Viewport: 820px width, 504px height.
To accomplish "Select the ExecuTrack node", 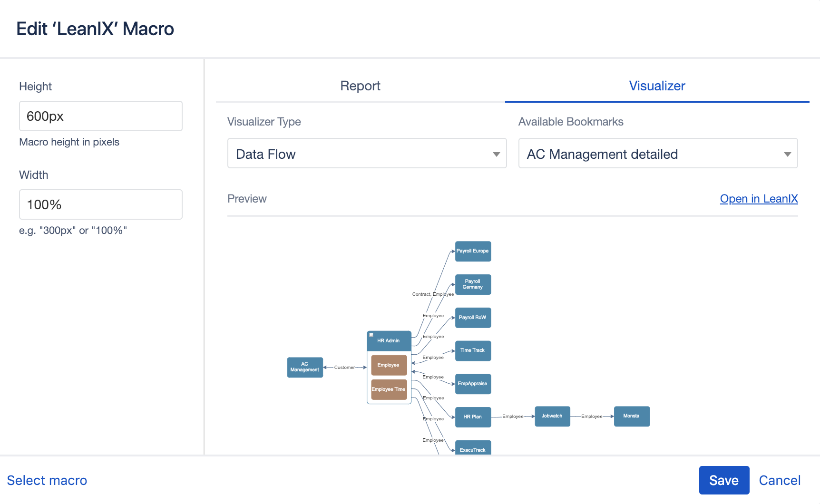I will click(473, 448).
